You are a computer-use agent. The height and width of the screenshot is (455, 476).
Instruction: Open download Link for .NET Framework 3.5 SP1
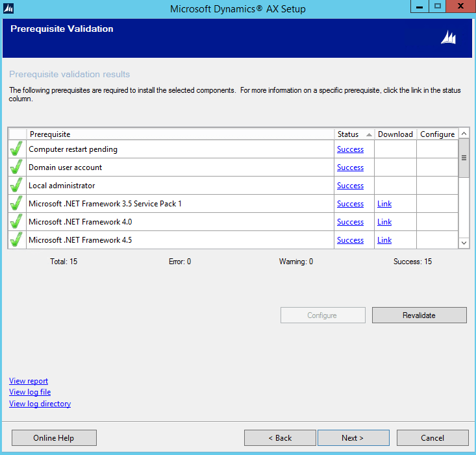pyautogui.click(x=384, y=204)
